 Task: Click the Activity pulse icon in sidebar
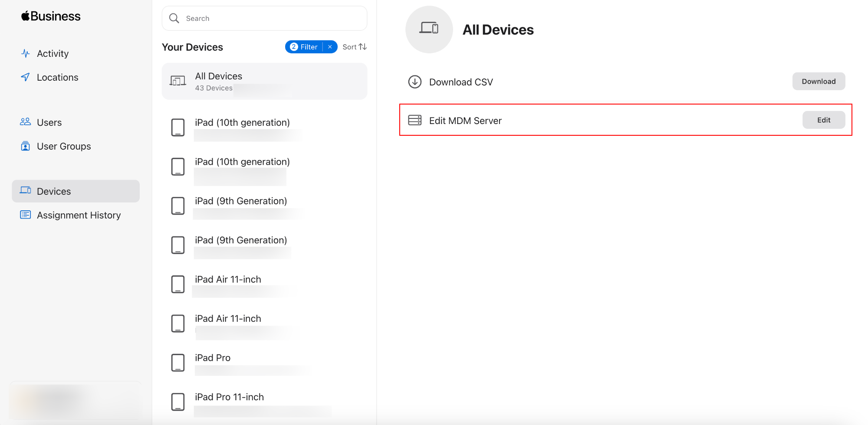click(26, 53)
